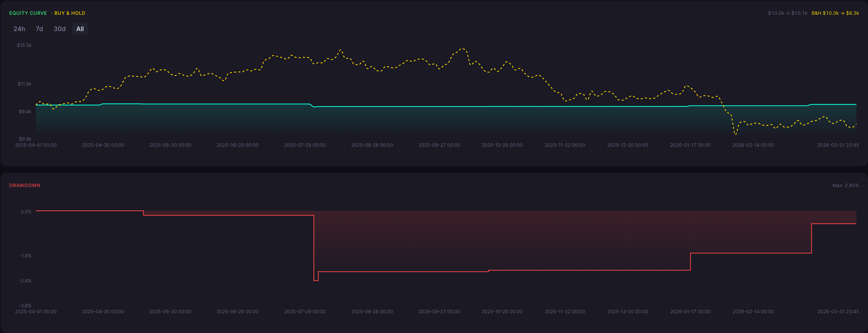This screenshot has height=333, width=868.
Task: Click the BUY & HOLD legend label
Action: pos(70,13)
